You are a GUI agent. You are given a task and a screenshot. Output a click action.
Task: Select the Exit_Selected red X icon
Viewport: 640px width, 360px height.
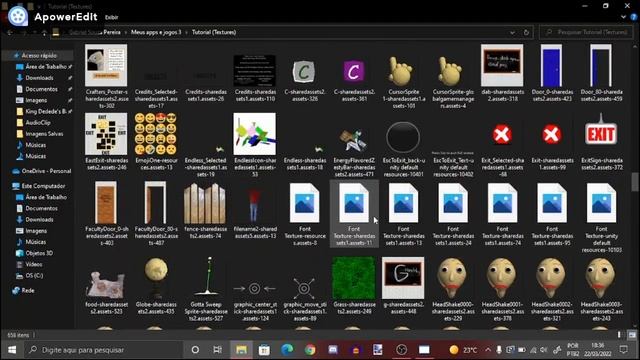coord(502,135)
